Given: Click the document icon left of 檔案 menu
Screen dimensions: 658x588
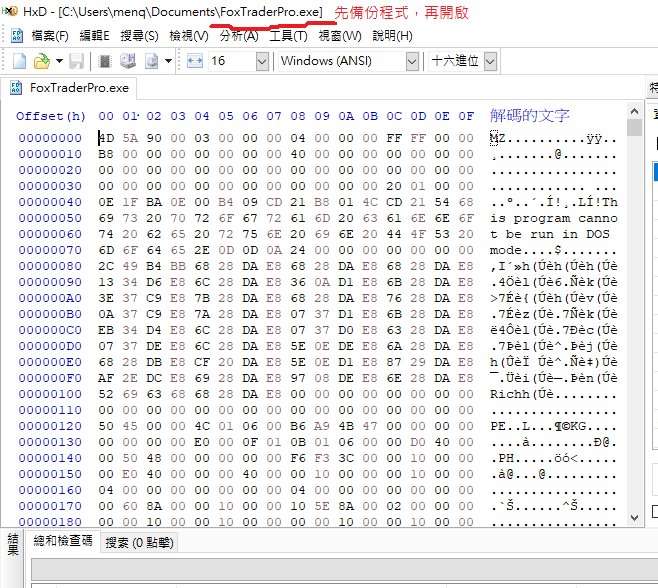Looking at the screenshot, I should point(17,36).
